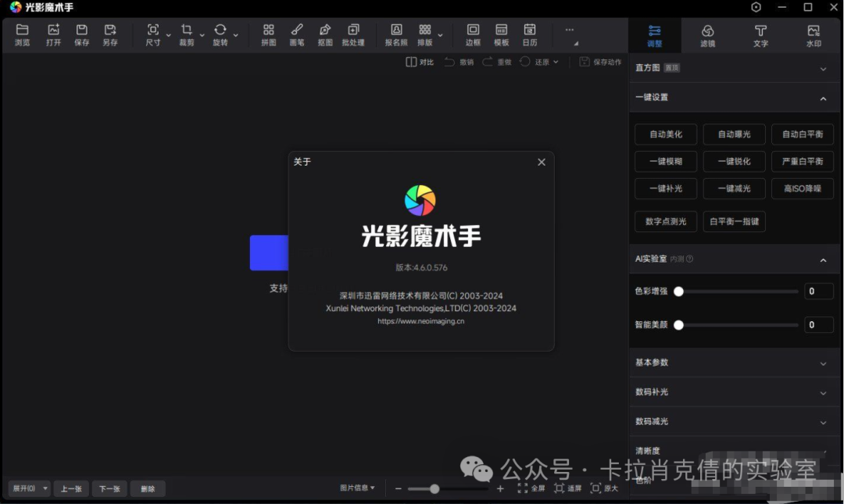844x504 pixels.
Task: Launch 批处理 batch processing
Action: point(353,34)
